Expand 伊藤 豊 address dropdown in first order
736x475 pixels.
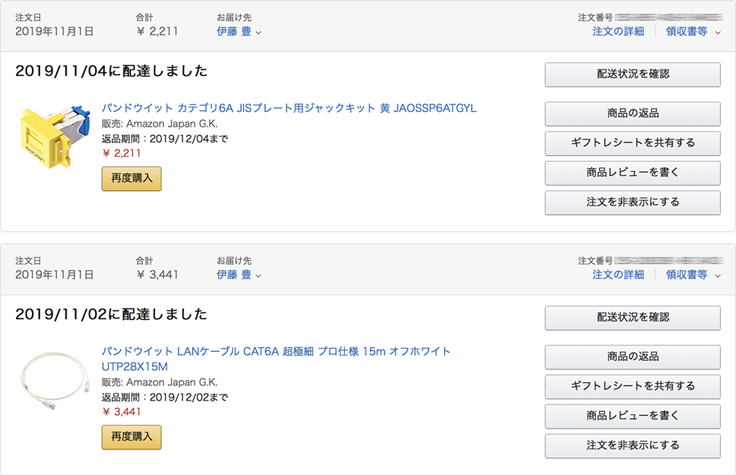point(240,32)
